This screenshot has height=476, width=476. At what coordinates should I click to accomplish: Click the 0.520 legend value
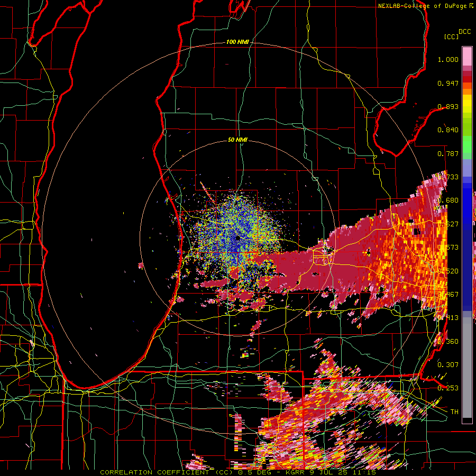[448, 271]
